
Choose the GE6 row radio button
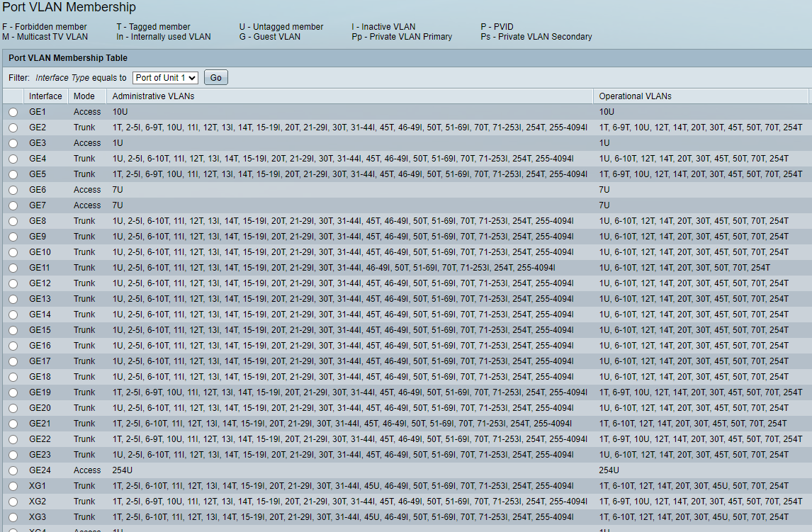(13, 190)
